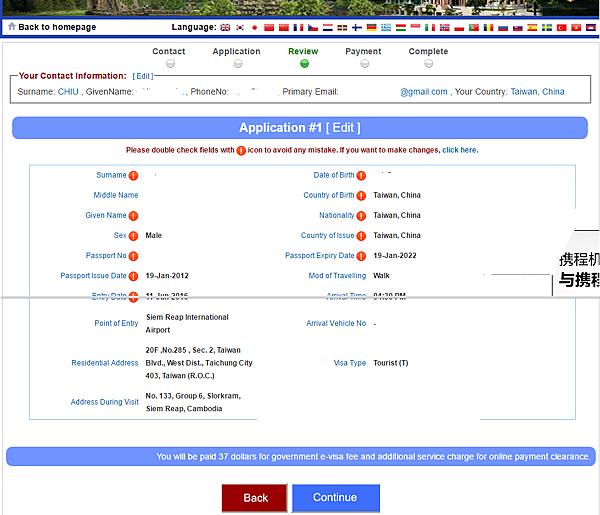Choose the Japanese flag language option
The height and width of the screenshot is (515, 600).
click(254, 28)
